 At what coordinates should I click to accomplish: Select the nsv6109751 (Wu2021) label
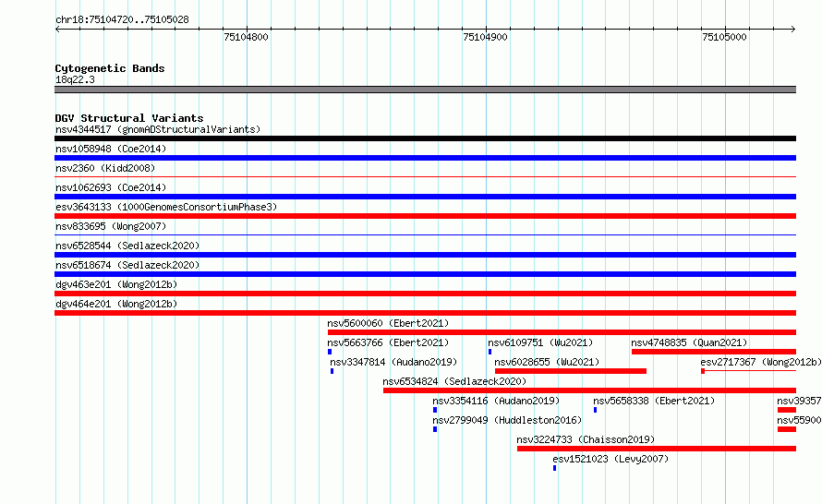[540, 342]
